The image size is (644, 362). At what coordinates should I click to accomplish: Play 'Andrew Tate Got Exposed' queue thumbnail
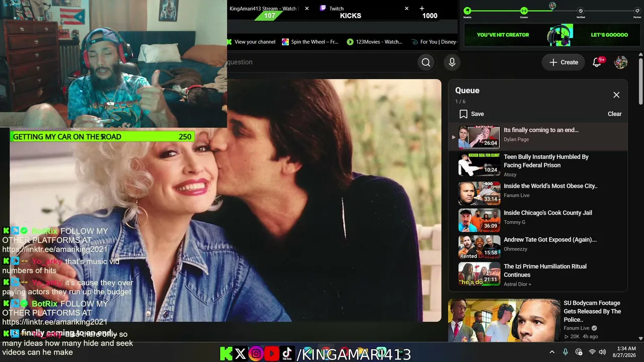(479, 246)
